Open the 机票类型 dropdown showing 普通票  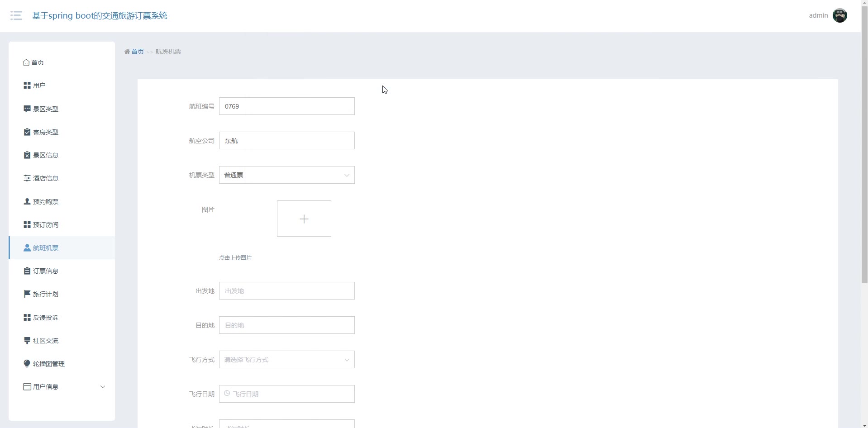coord(287,175)
